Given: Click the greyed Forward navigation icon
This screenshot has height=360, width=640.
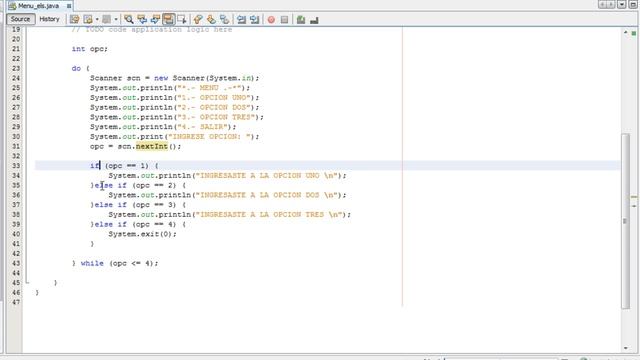Looking at the screenshot, I should pos(107,19).
